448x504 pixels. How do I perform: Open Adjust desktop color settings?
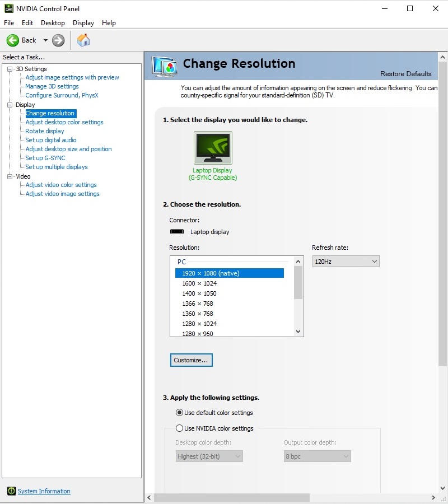[64, 122]
